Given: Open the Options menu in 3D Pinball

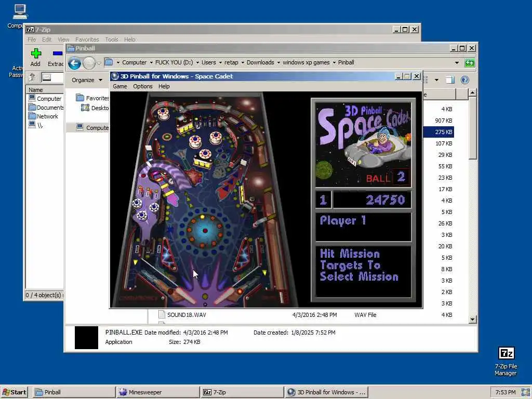Looking at the screenshot, I should pyautogui.click(x=142, y=86).
